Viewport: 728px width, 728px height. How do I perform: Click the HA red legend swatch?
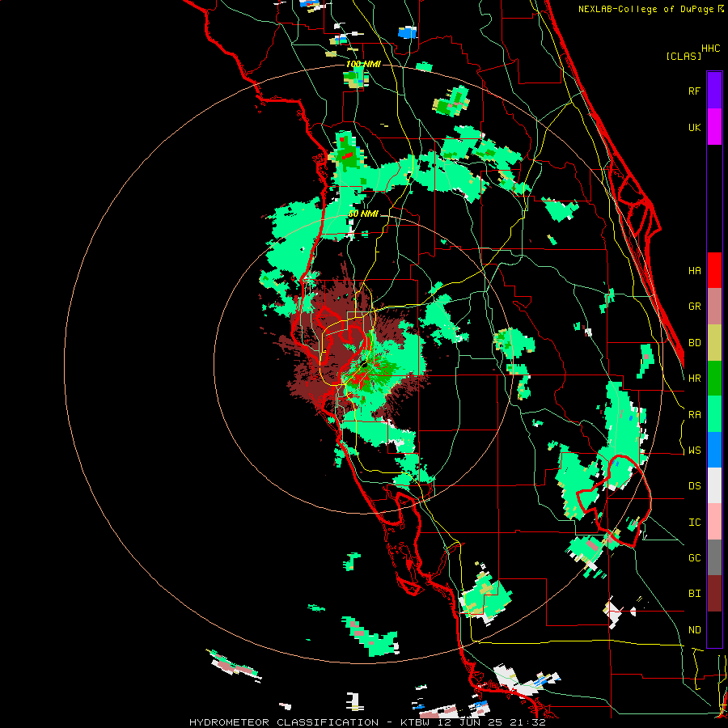714,270
